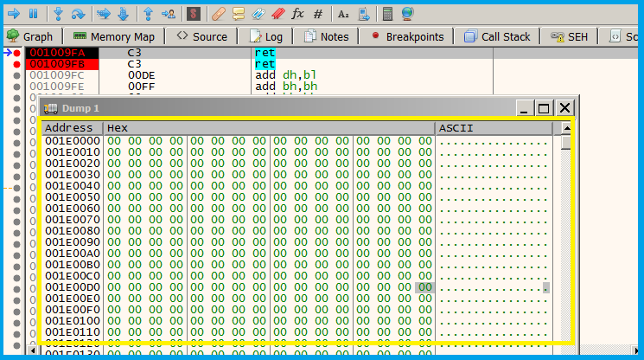
Task: Switch to the Memory Map tab
Action: [x=113, y=36]
